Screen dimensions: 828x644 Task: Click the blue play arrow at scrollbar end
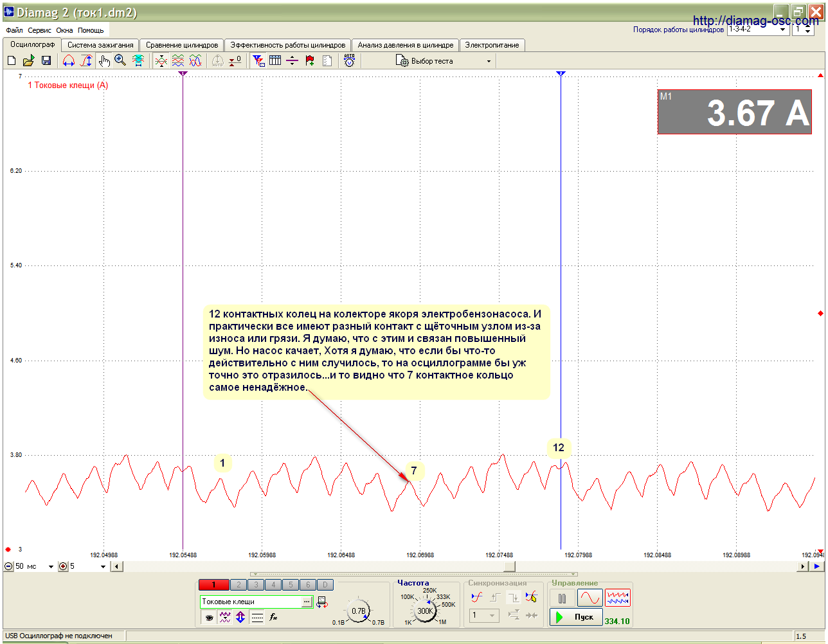coord(817,566)
